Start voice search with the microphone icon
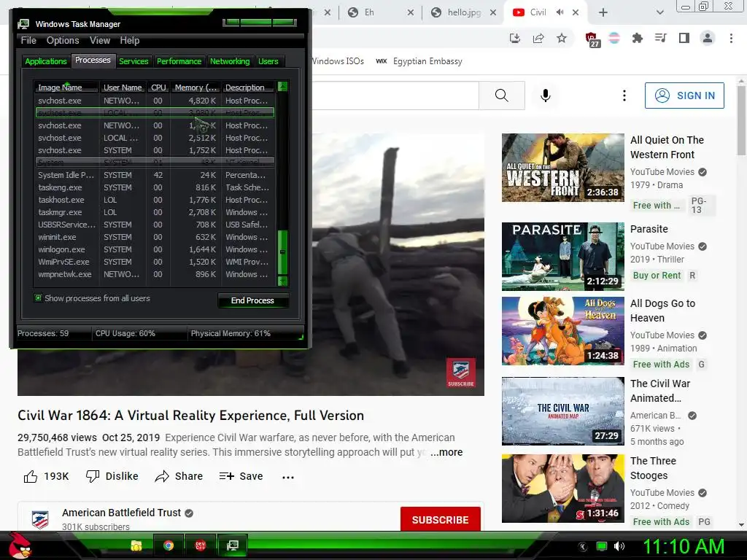747x560 pixels. pos(546,96)
